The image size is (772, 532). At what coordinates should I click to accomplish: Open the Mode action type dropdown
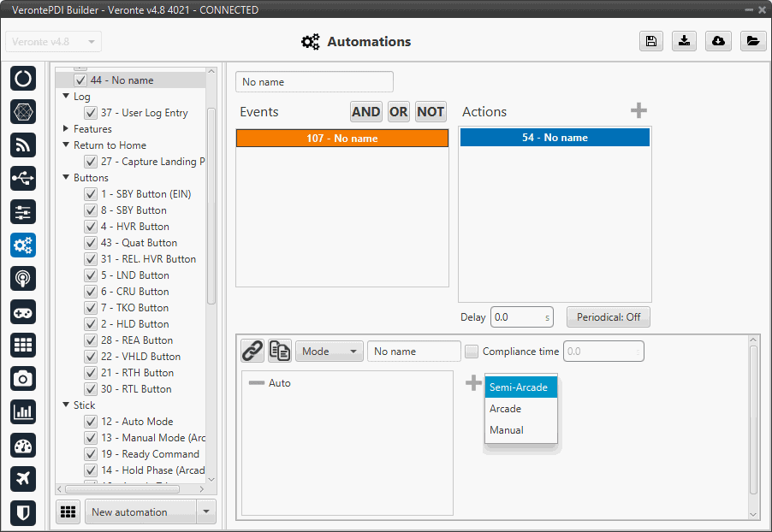(329, 352)
